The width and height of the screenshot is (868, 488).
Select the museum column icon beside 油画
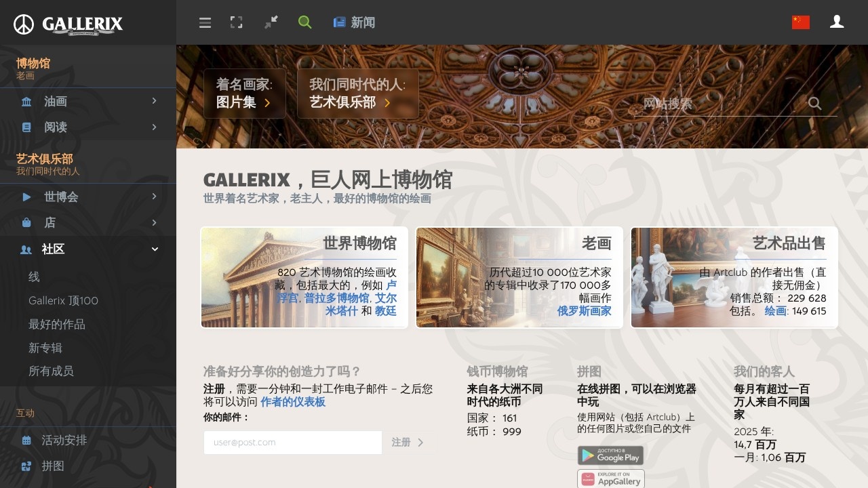(26, 101)
